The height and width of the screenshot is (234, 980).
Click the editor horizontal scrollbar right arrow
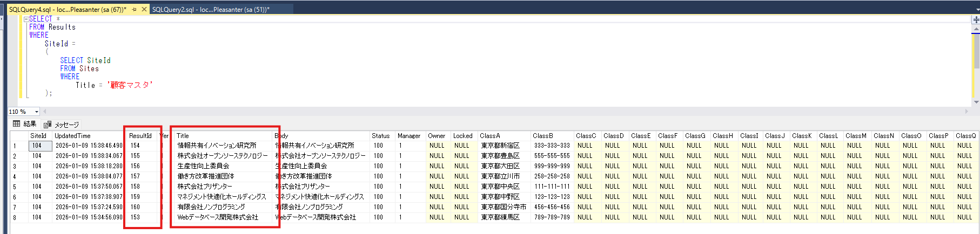[967, 112]
